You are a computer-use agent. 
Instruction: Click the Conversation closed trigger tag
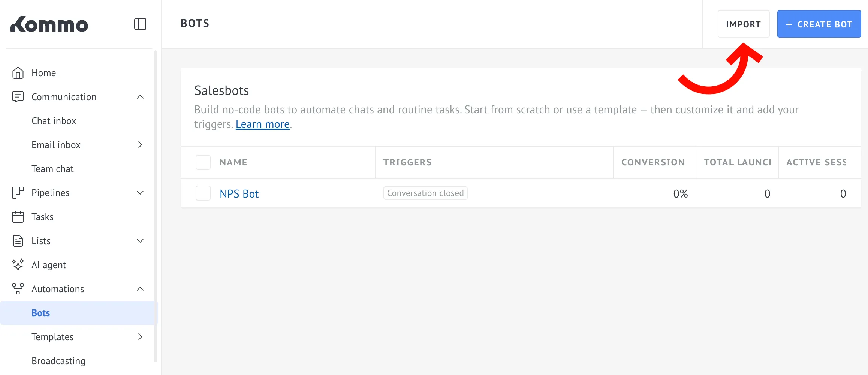425,193
